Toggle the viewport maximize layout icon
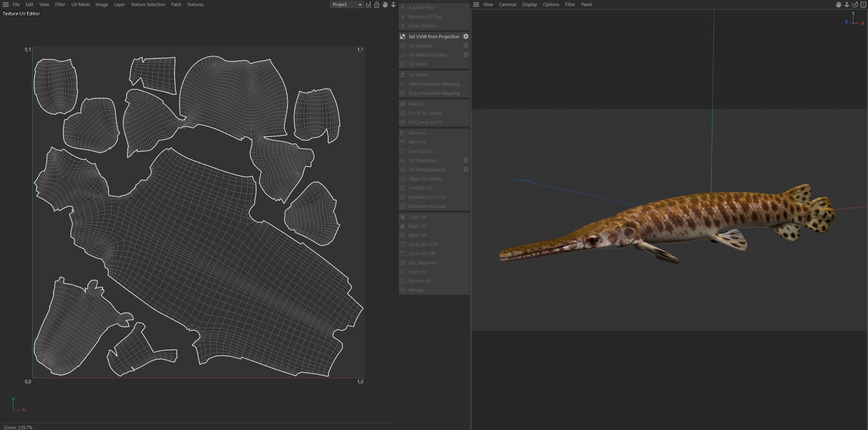Image resolution: width=868 pixels, height=430 pixels. coord(863,5)
